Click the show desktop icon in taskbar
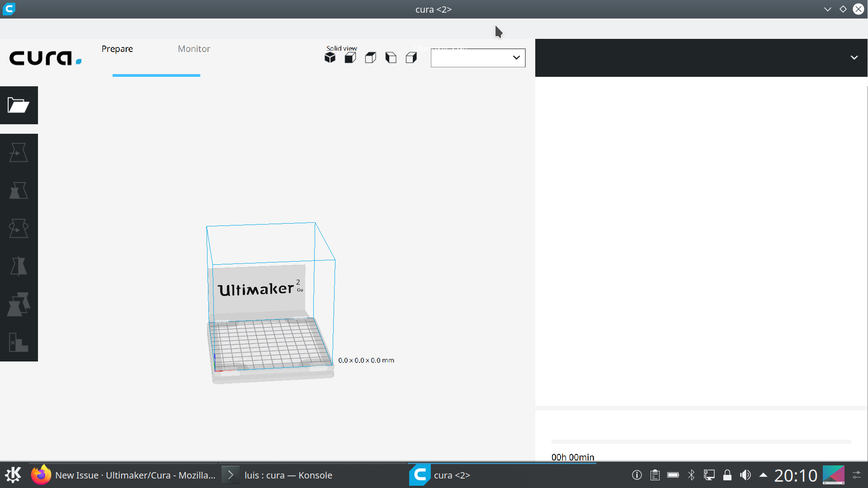 (x=834, y=475)
